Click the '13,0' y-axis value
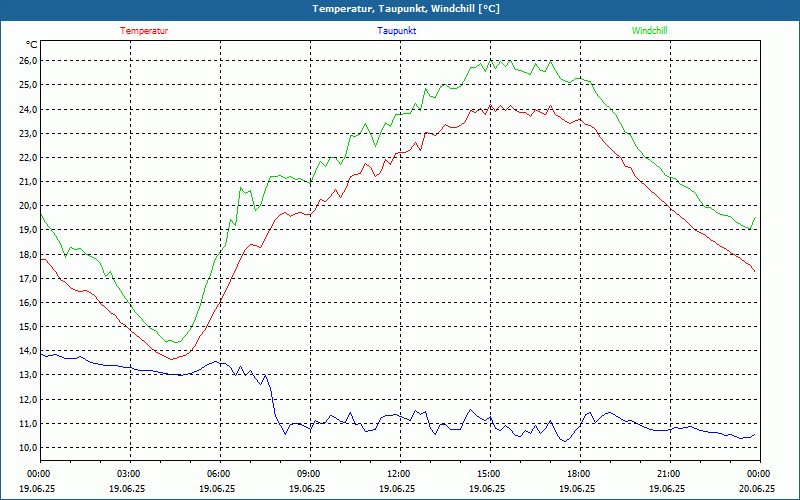Image resolution: width=800 pixels, height=500 pixels. tap(28, 375)
